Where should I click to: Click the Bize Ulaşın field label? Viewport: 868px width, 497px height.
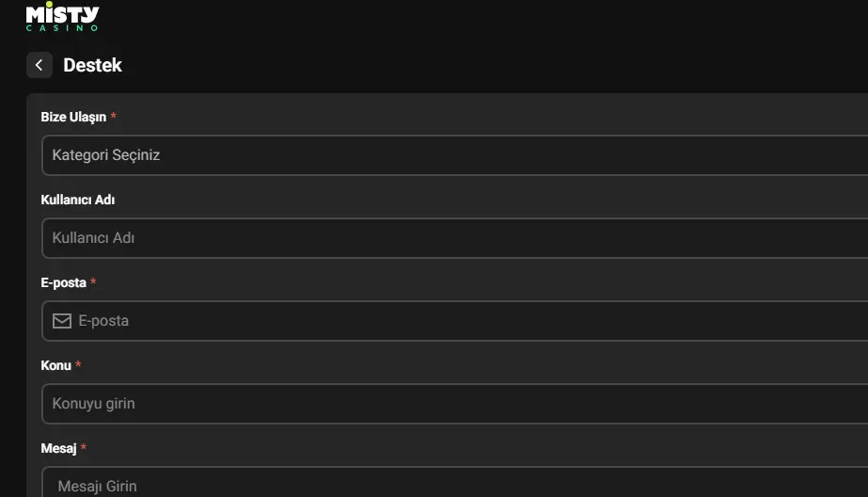(x=73, y=117)
